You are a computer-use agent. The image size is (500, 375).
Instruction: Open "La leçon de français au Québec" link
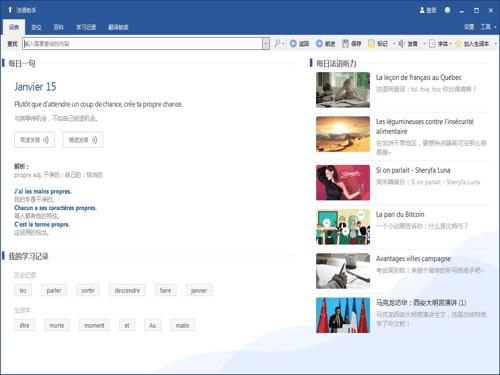(419, 78)
